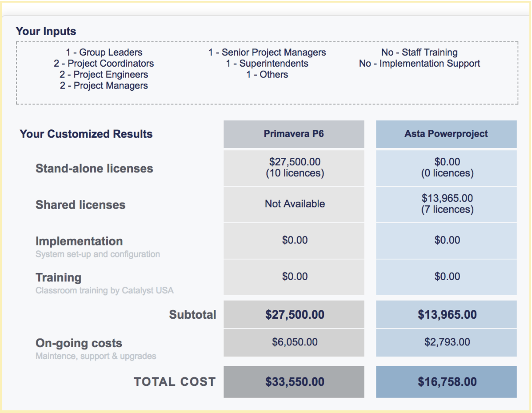Click the 'Your Customized Results' heading
532x413 pixels.
pyautogui.click(x=86, y=134)
